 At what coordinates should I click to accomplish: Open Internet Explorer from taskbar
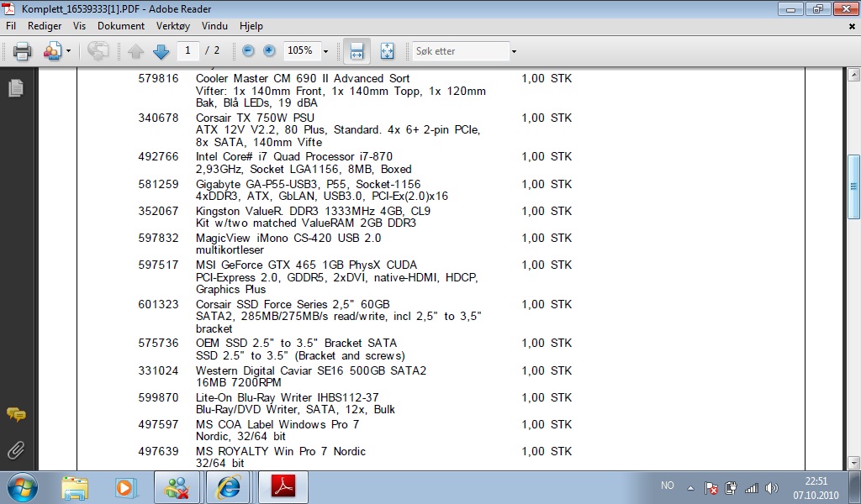[227, 487]
